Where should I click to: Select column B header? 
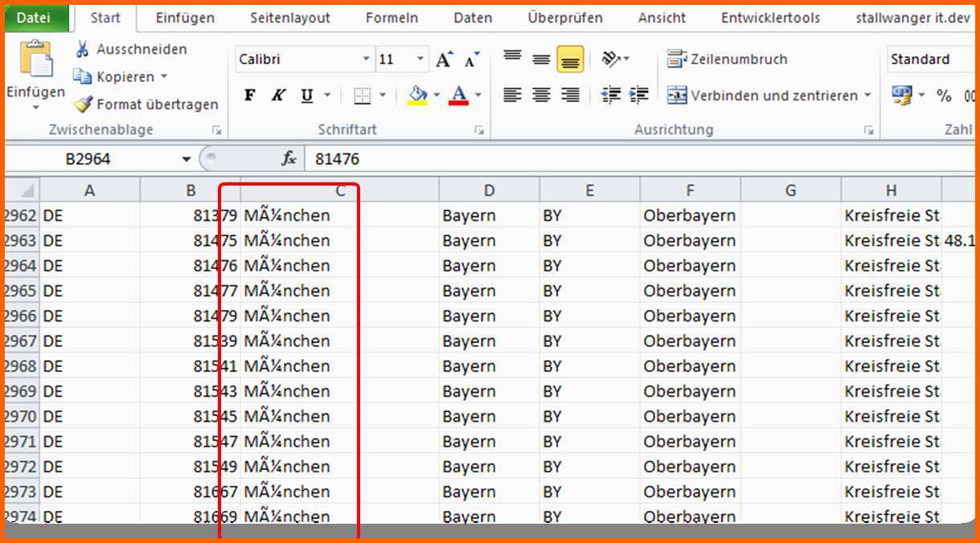tap(191, 190)
